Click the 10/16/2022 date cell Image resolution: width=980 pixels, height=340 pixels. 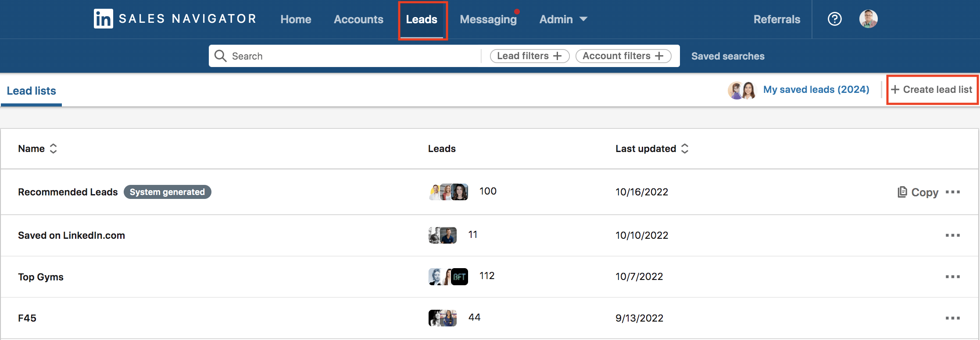642,192
